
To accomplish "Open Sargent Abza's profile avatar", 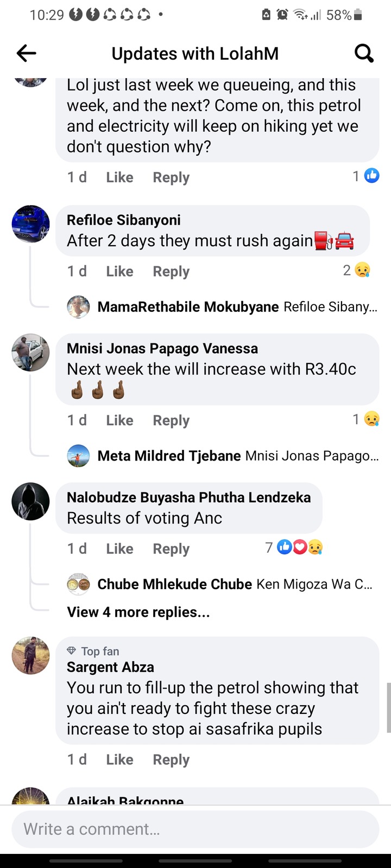I will tap(31, 655).
